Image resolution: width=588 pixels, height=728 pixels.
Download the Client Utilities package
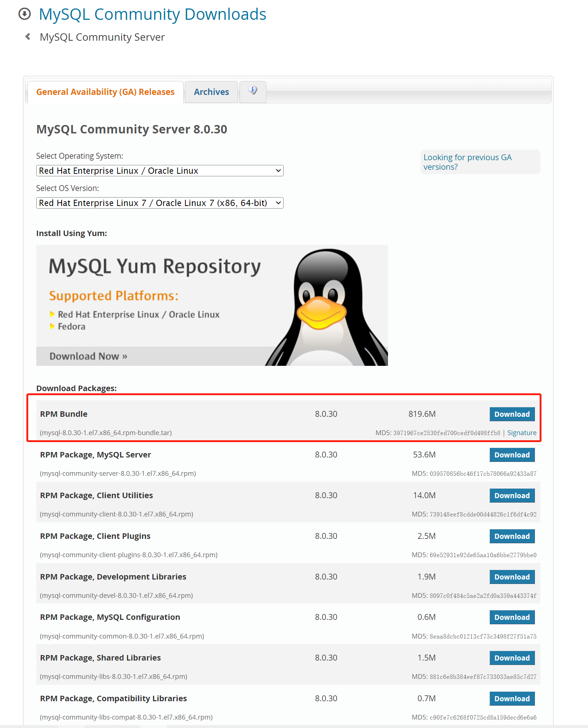point(512,496)
